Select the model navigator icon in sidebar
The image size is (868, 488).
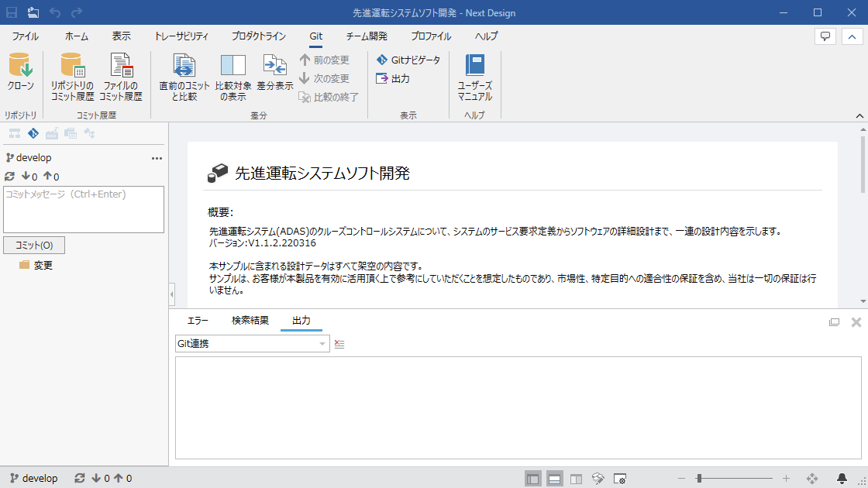pos(15,133)
